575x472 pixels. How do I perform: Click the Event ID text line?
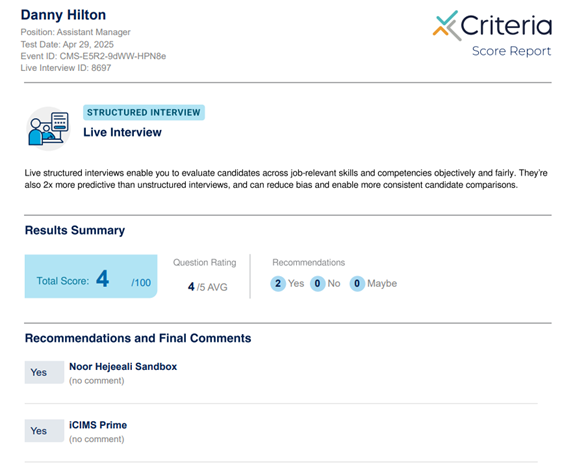tap(93, 56)
